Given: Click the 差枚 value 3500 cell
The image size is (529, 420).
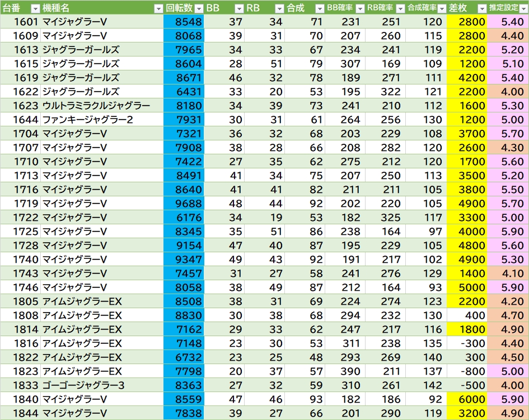Looking at the screenshot, I should tap(467, 176).
